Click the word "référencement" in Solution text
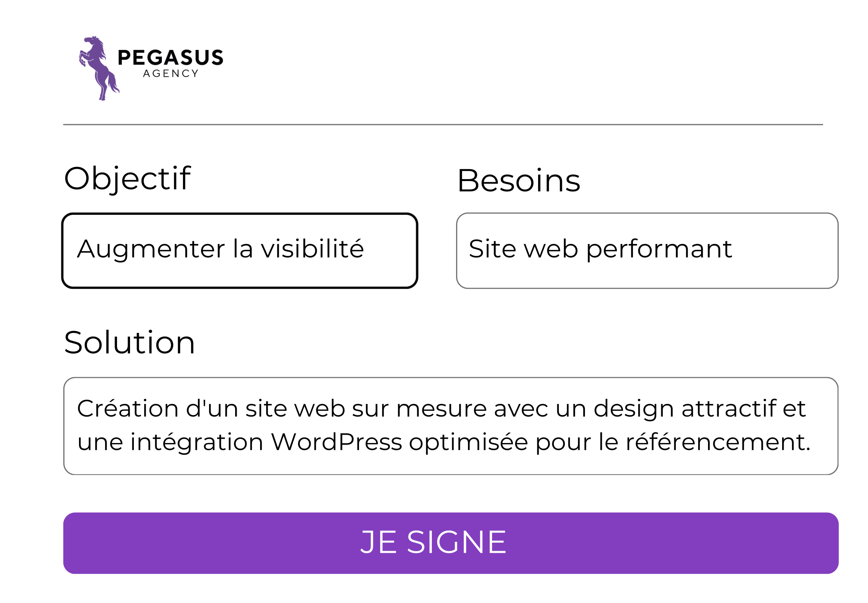Image resolution: width=868 pixels, height=603 pixels. pos(718,442)
